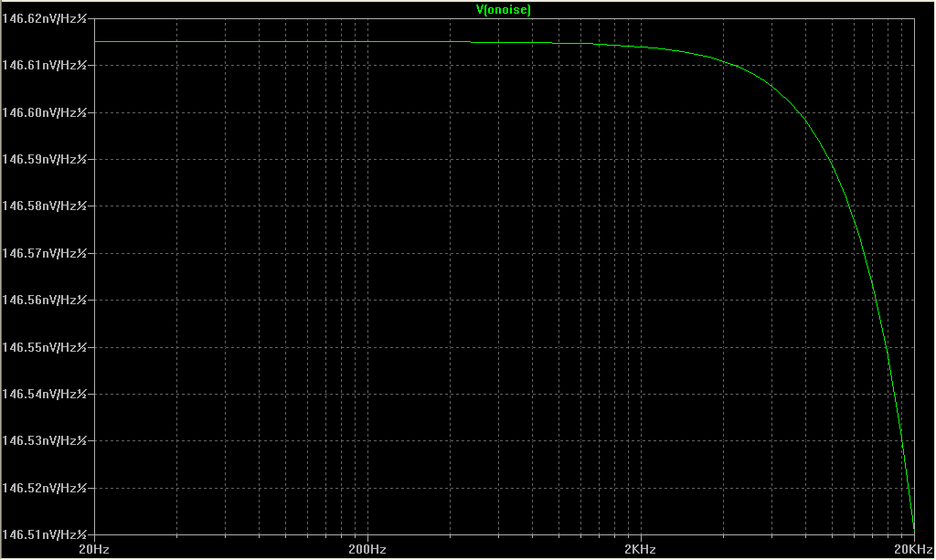The height and width of the screenshot is (560, 936).
Task: Click the 20KHz frequency axis label
Action: click(914, 549)
